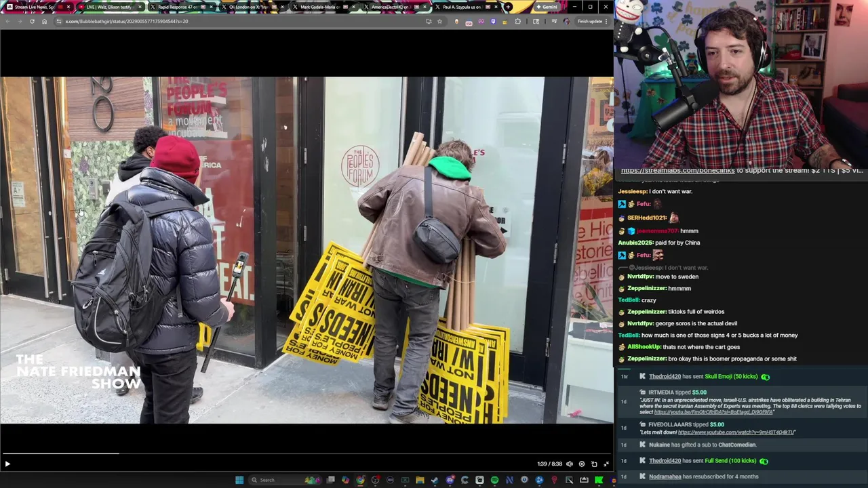Viewport: 868px width, 488px height.
Task: Click chat username Jessieesp
Action: click(632, 192)
